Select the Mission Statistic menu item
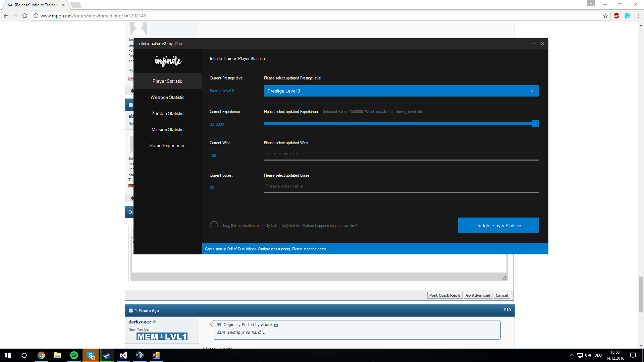 tap(167, 129)
